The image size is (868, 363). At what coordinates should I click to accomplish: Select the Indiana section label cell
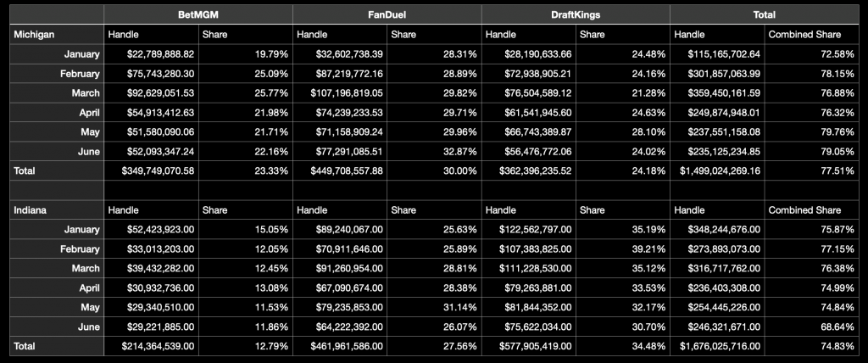pyautogui.click(x=31, y=209)
